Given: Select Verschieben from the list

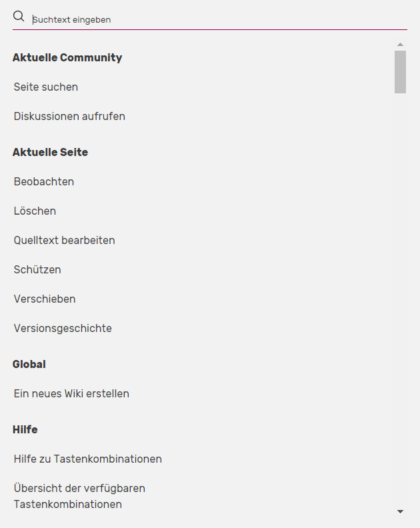Looking at the screenshot, I should [x=45, y=299].
